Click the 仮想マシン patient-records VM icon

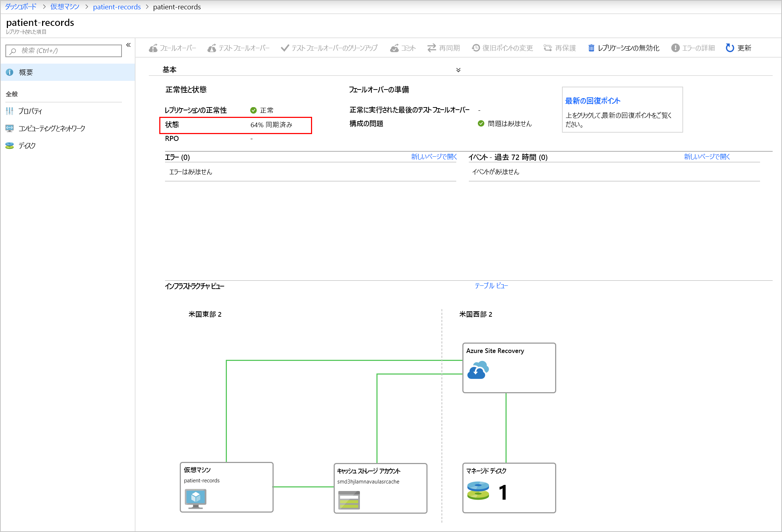click(195, 499)
